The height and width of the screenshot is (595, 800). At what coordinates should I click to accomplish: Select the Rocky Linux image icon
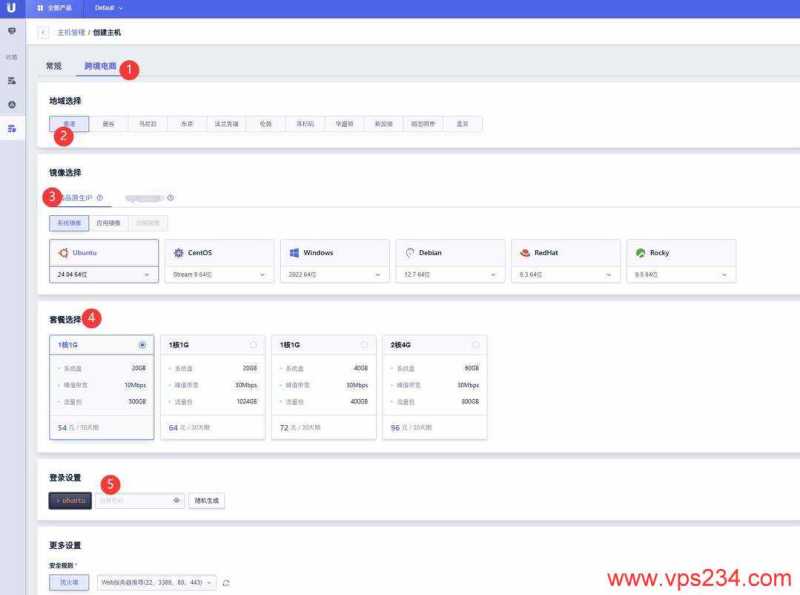[x=640, y=253]
